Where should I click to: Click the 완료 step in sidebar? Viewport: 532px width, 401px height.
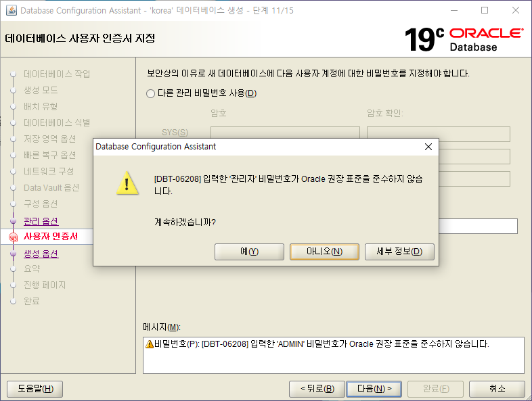32,302
